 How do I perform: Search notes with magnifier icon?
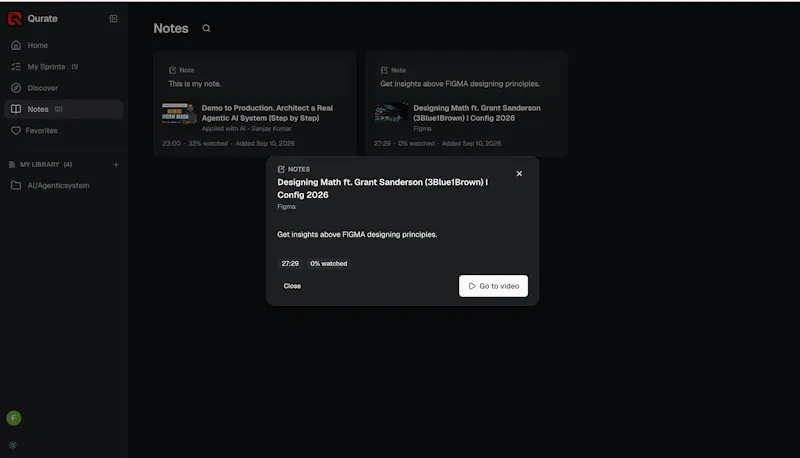coord(206,28)
